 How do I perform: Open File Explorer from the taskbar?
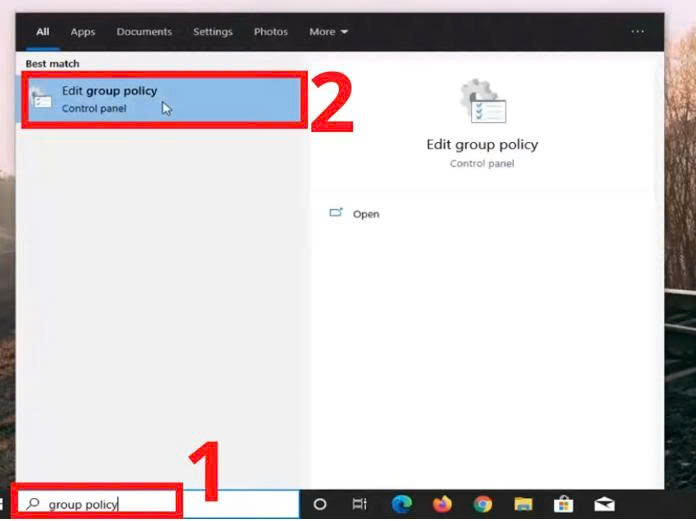coord(523,504)
